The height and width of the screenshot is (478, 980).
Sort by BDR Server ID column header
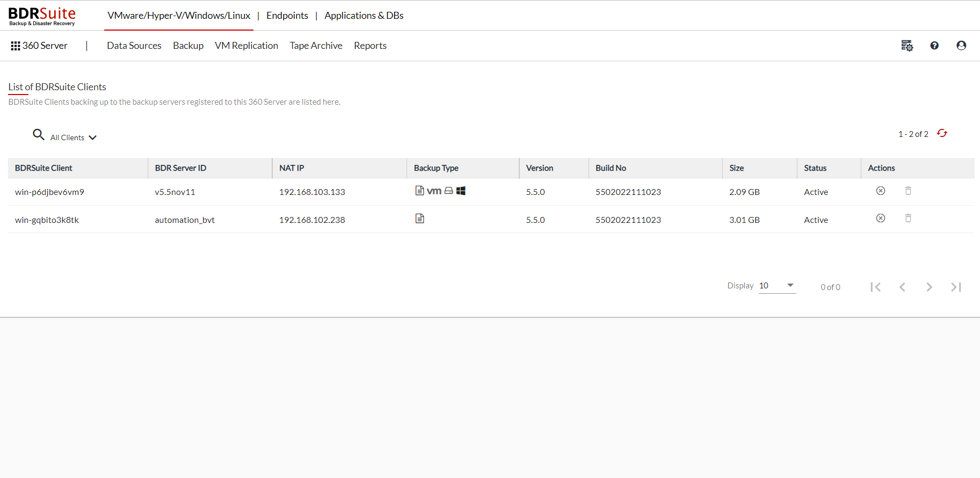pyautogui.click(x=180, y=168)
